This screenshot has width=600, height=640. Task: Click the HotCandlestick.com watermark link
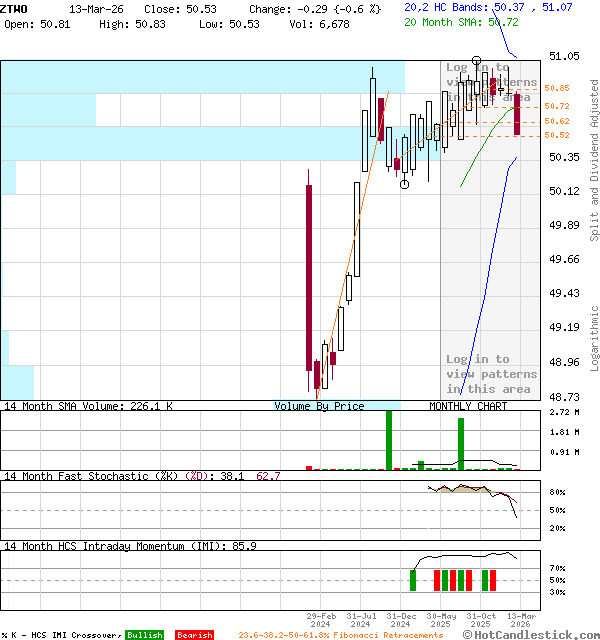530,634
